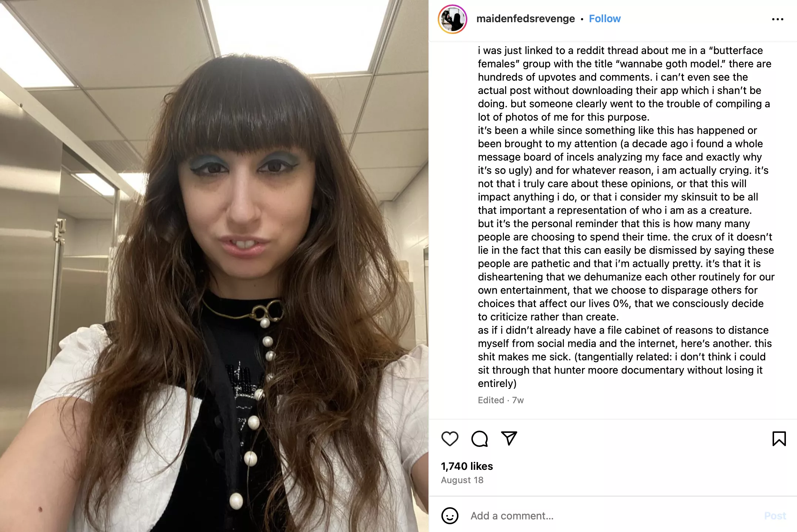Viewport: 797px width, 532px height.
Task: Open the maidenfedsrevenge username link
Action: pos(525,19)
